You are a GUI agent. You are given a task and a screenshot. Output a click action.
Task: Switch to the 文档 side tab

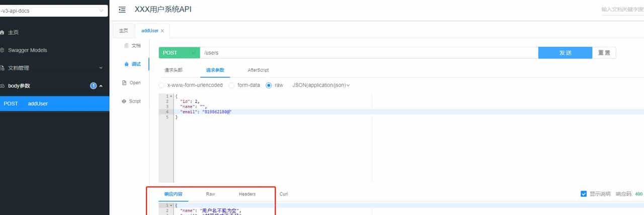[132, 46]
